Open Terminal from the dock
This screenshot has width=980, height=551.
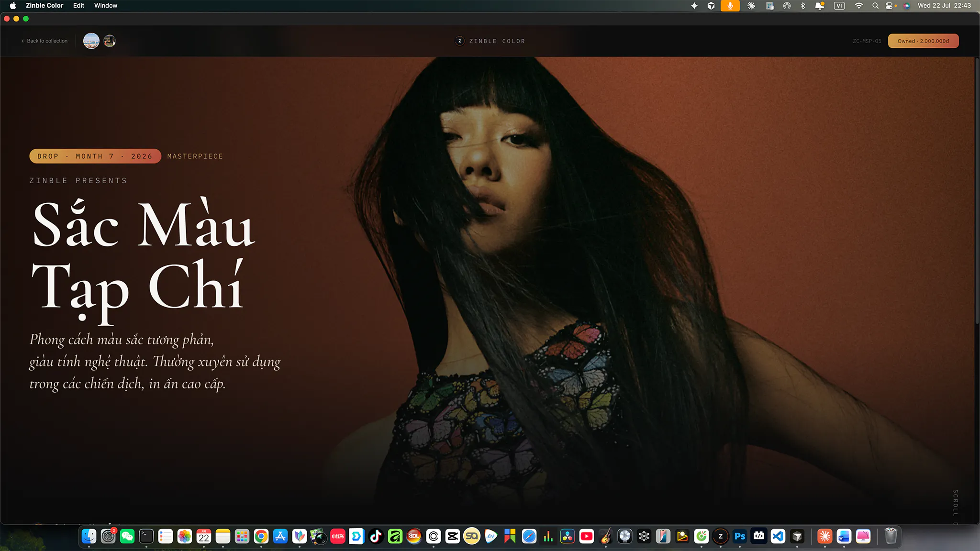146,537
